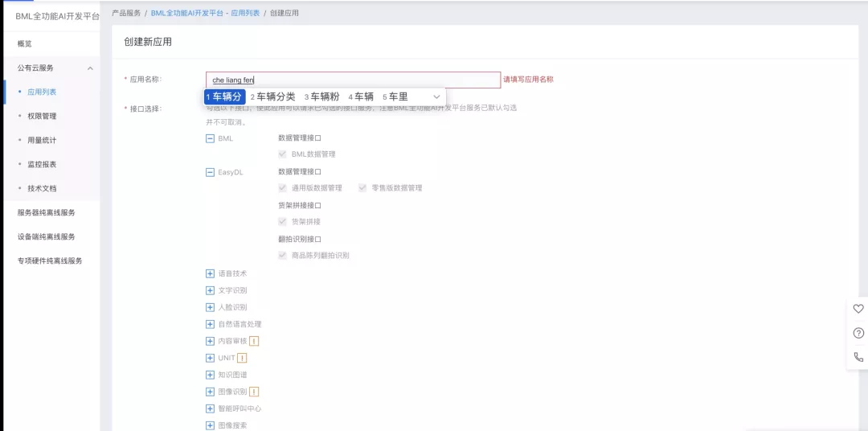This screenshot has width=868, height=431.
Task: Click 产品服务 breadcrumb link
Action: pyautogui.click(x=126, y=13)
